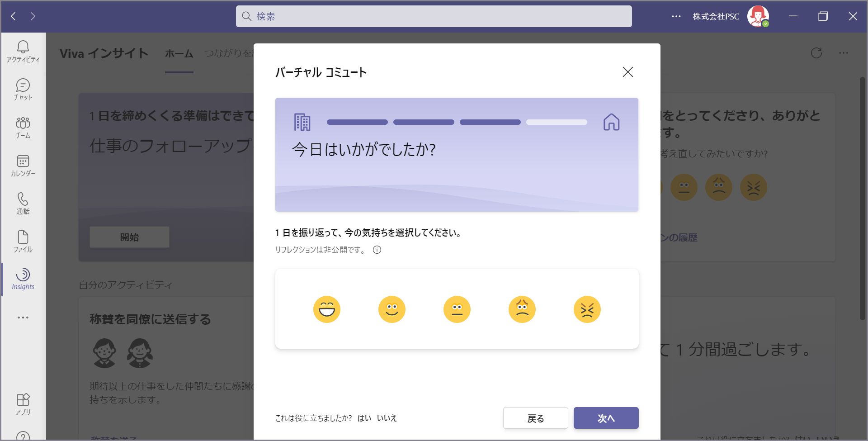Go back with the left arrow
The height and width of the screenshot is (441, 868).
(14, 16)
